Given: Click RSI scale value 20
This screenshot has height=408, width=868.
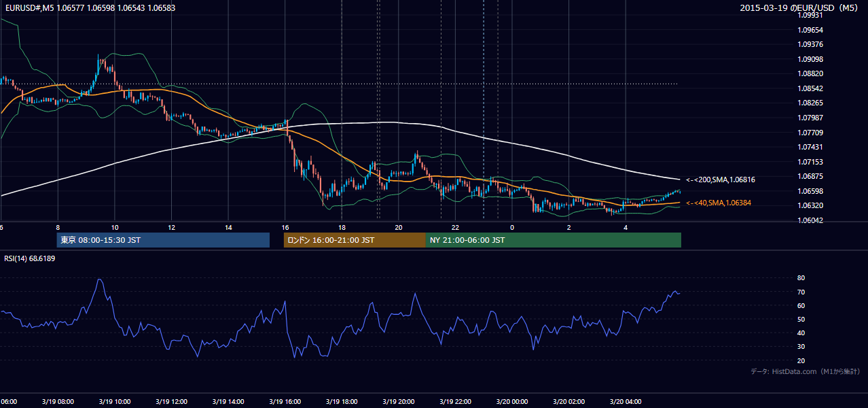Looking at the screenshot, I should click(x=801, y=360).
